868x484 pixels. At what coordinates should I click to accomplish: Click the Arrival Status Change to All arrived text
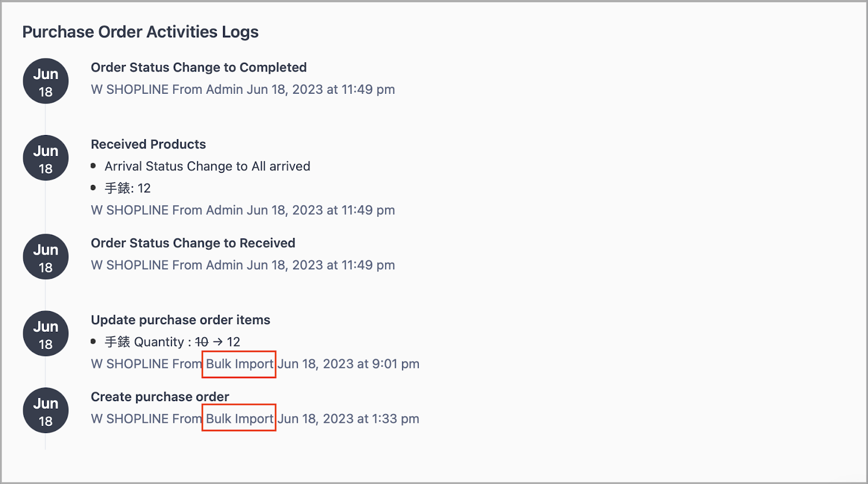(x=207, y=166)
